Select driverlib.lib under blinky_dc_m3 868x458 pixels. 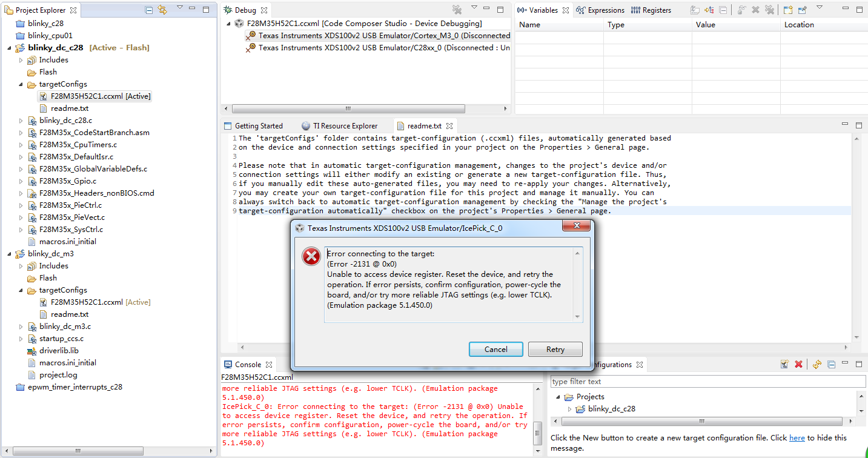59,351
